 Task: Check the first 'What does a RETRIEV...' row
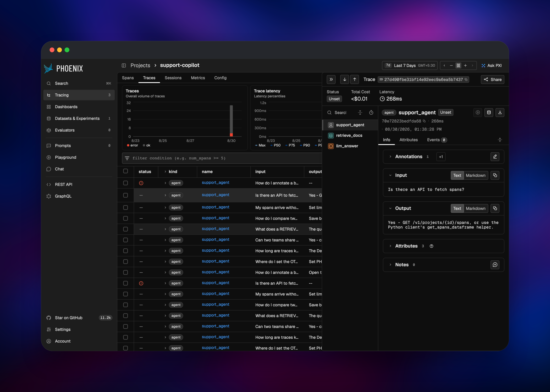125,229
